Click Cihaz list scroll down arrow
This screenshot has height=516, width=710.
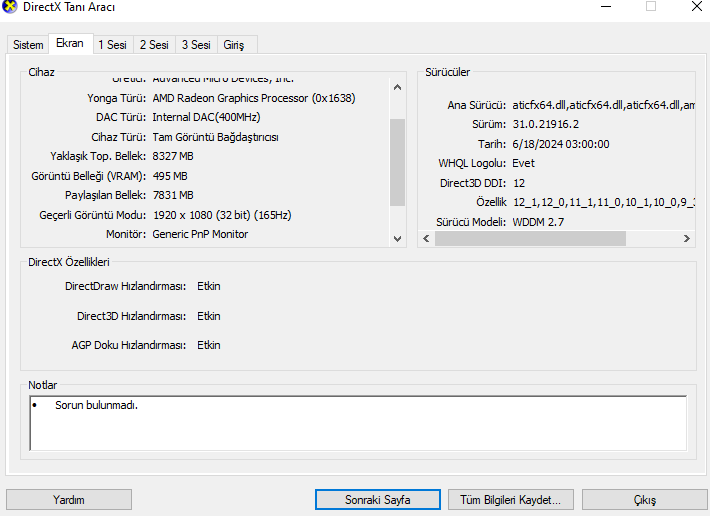pyautogui.click(x=398, y=239)
